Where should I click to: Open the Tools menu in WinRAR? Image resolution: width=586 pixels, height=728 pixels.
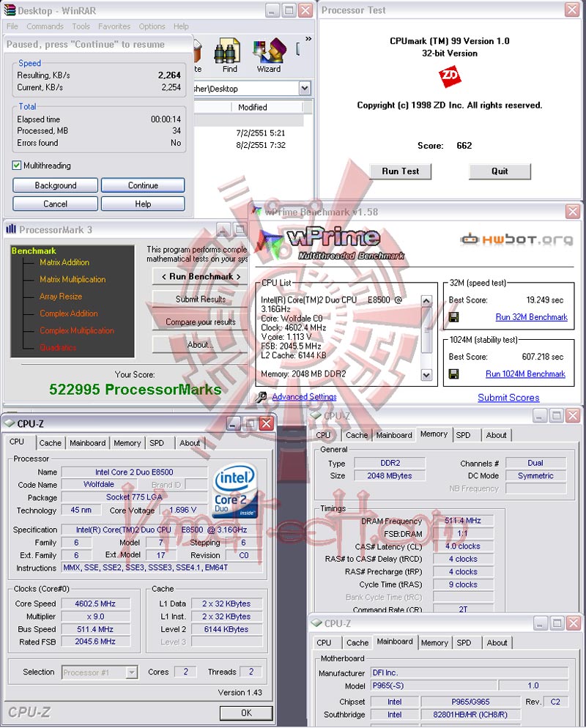(x=81, y=26)
